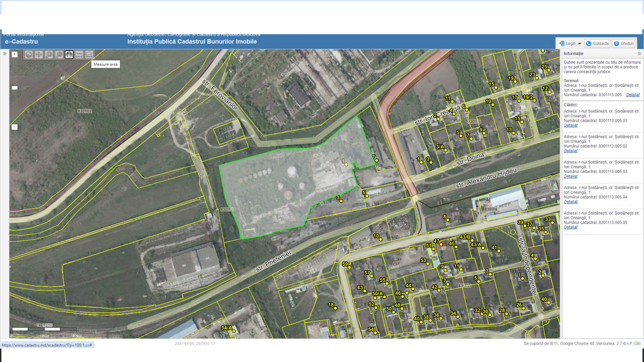Open Detaliat link for parcel 8301113.005
Screen dimensions: 644x362
tap(633, 95)
